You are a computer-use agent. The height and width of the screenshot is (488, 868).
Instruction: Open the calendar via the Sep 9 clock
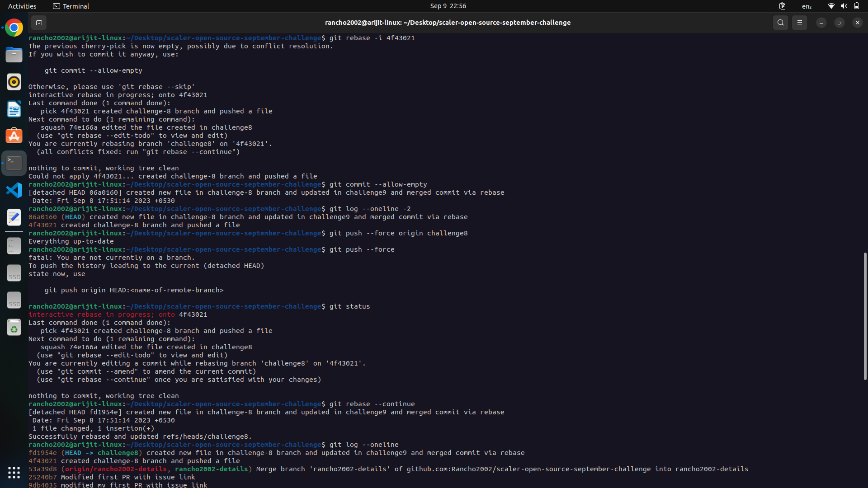point(448,6)
